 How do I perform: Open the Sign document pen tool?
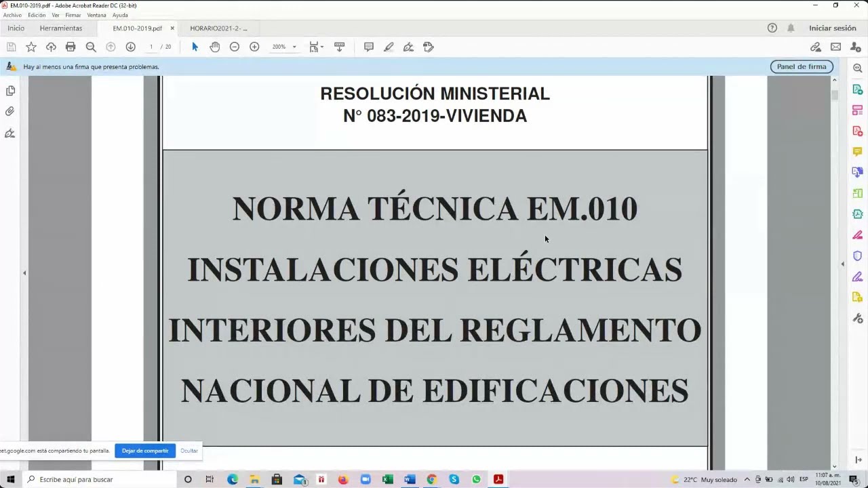[x=408, y=47]
